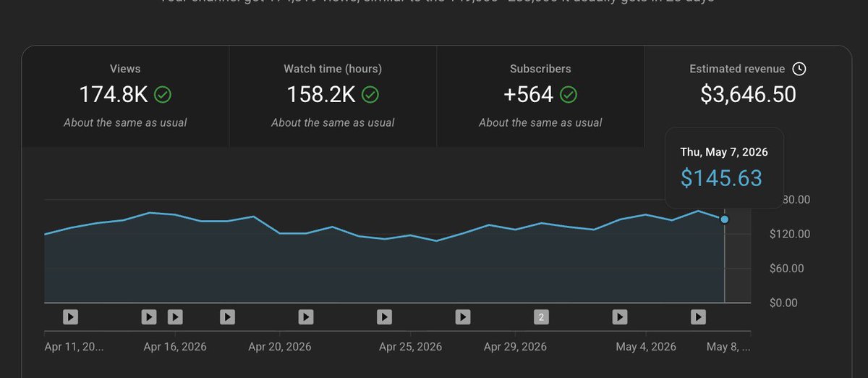The width and height of the screenshot is (868, 378).
Task: Click About the same as usual under Views
Action: [125, 122]
